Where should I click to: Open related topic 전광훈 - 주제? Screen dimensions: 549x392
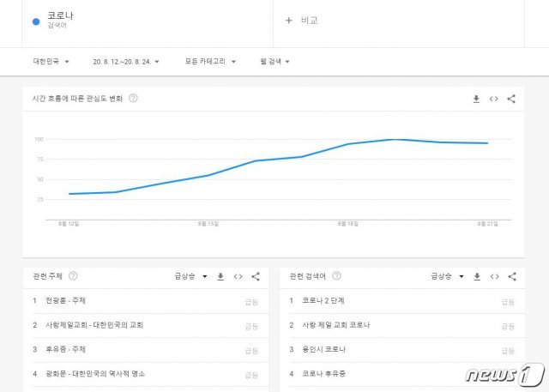[x=66, y=301]
